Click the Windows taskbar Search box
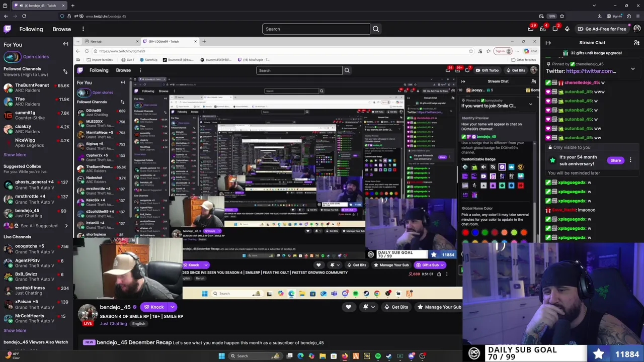This screenshot has width=644, height=362. coord(255,356)
